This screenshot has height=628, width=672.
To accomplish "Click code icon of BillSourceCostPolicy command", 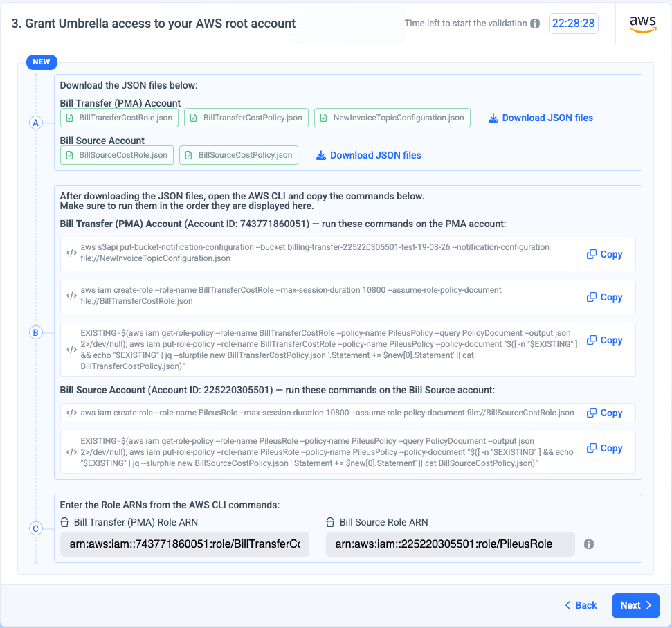I will coord(71,452).
